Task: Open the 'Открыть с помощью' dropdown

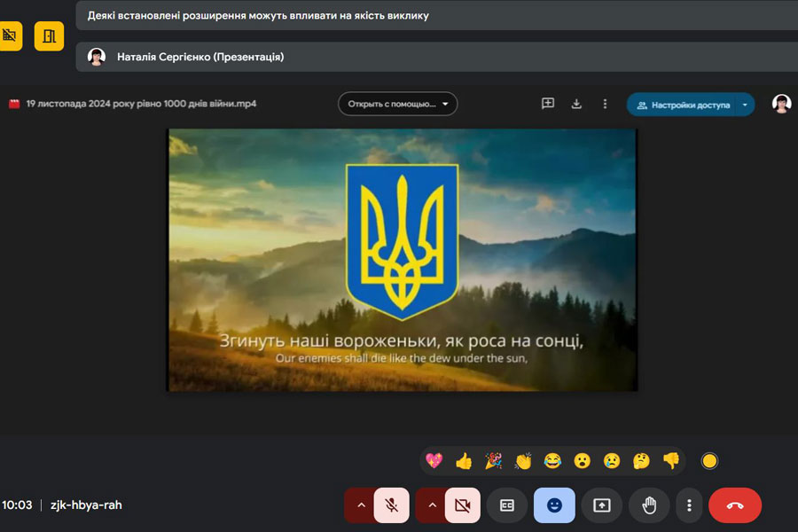Action: coord(397,104)
